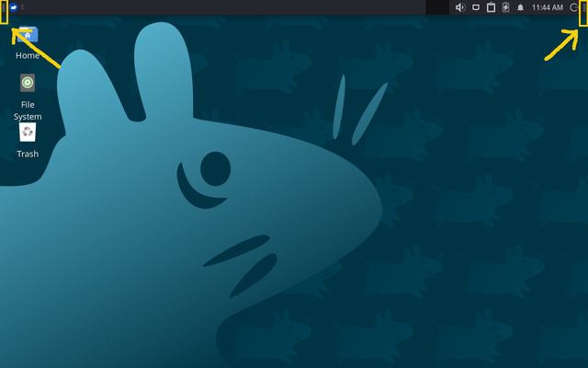Image resolution: width=588 pixels, height=368 pixels.
Task: Open the session logout action icon
Action: (573, 7)
